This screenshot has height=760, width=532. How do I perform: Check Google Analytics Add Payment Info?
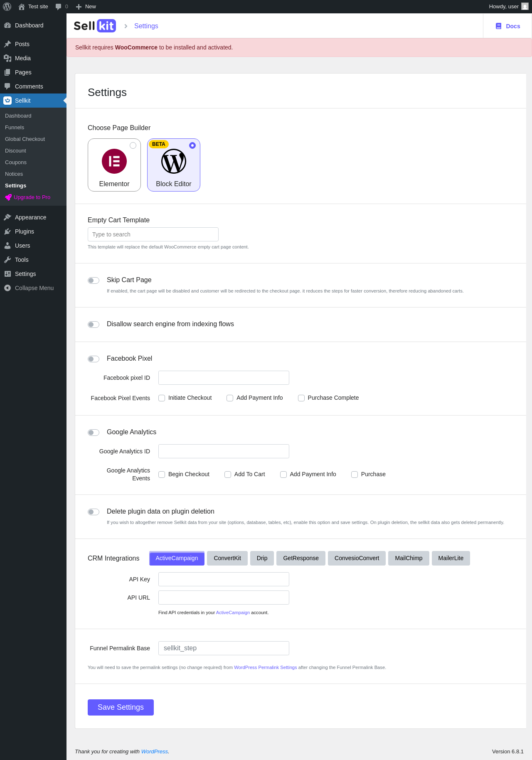tap(283, 475)
